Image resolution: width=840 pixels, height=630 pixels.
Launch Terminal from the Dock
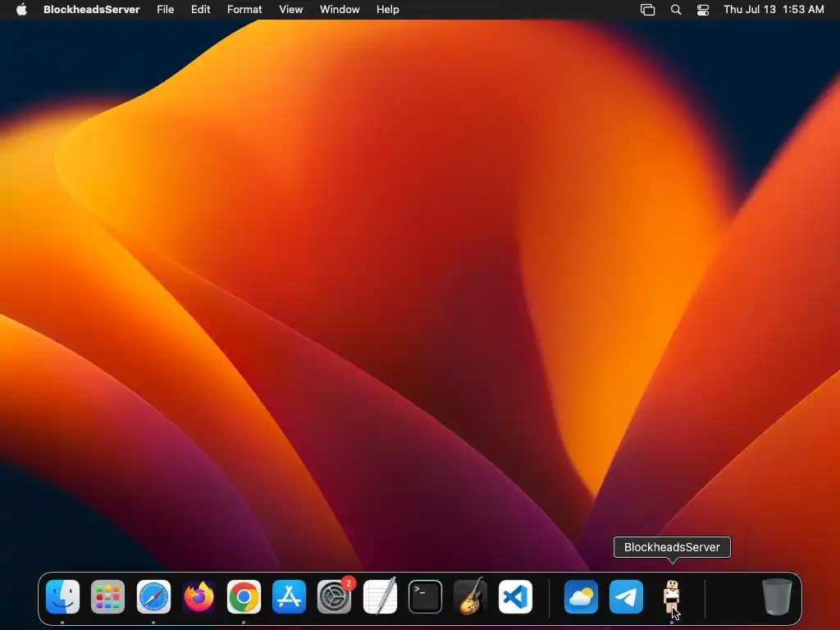click(426, 596)
